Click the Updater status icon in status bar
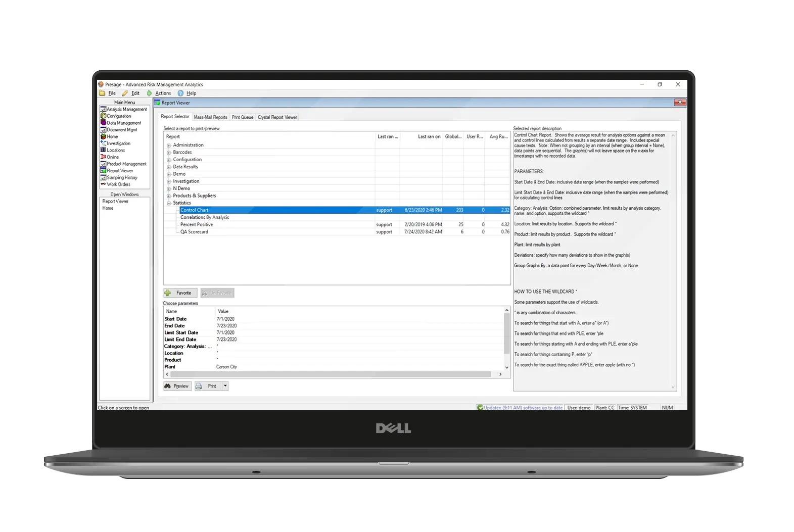The image size is (794, 532). [480, 408]
